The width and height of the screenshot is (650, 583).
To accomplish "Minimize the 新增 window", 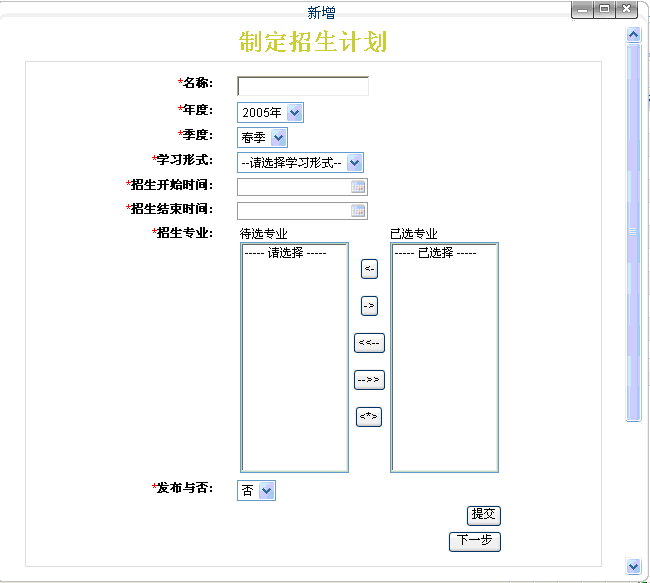I will (582, 9).
